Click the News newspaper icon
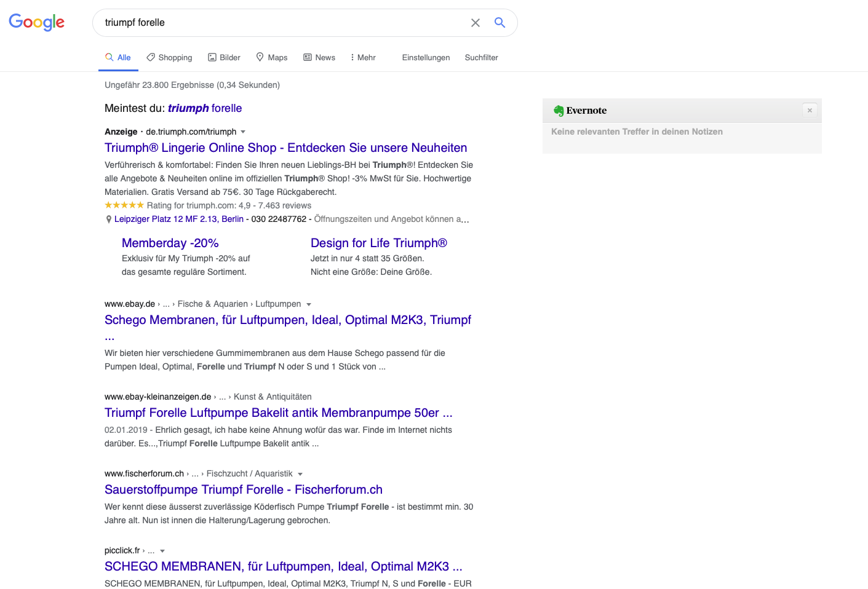This screenshot has width=868, height=589. pos(308,57)
